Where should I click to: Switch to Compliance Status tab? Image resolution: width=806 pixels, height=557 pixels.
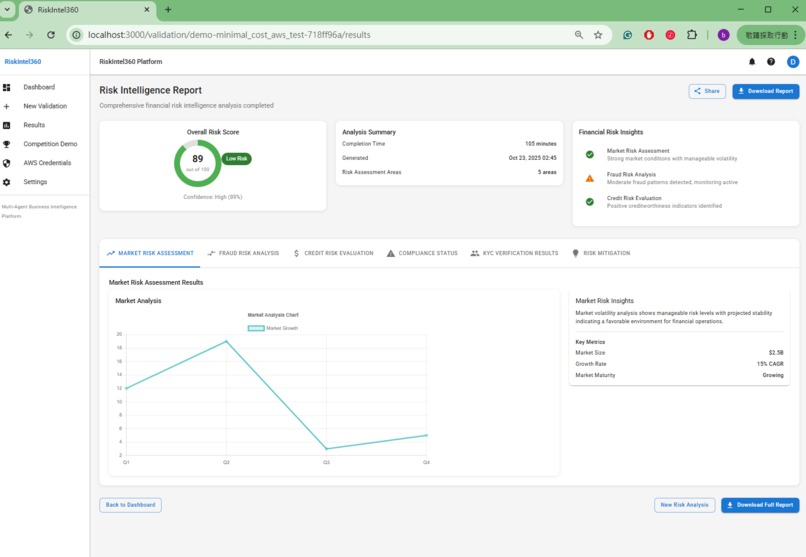422,253
